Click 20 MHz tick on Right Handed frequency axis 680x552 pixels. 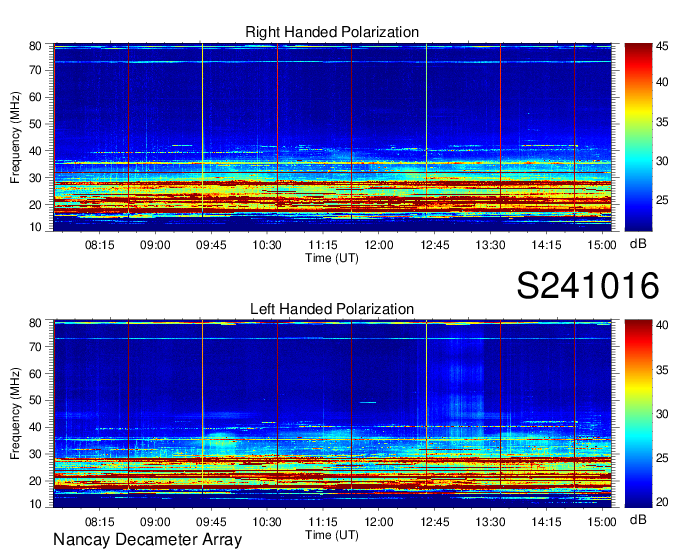coord(35,205)
